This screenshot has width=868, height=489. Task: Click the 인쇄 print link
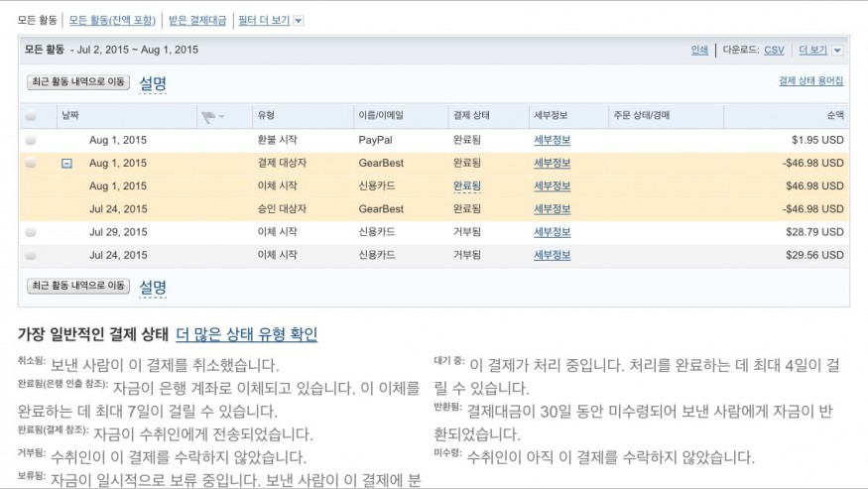699,50
